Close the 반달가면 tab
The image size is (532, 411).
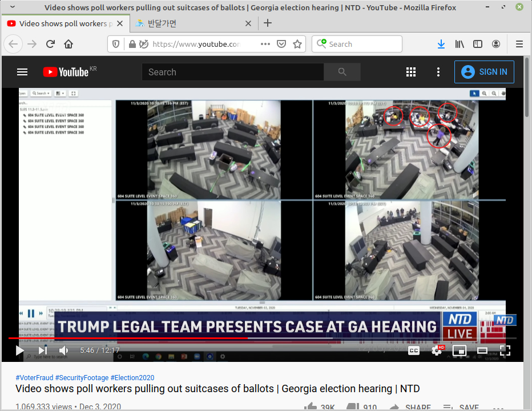point(248,23)
